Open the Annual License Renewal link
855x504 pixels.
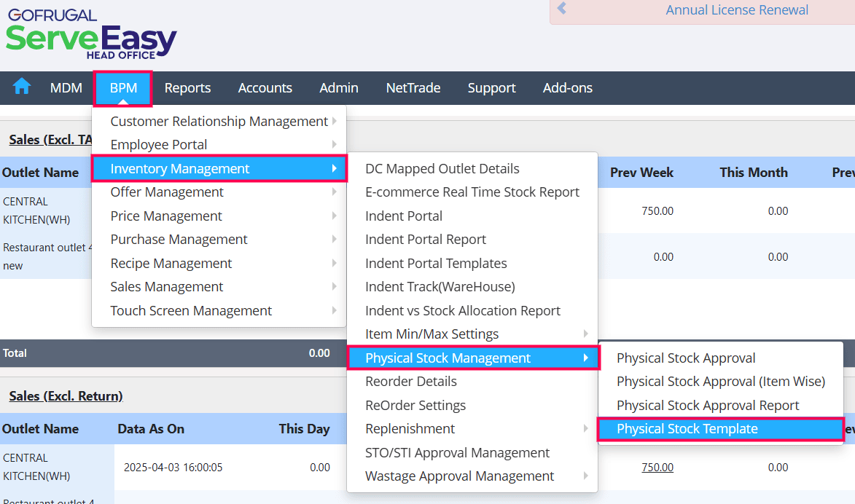[x=737, y=10]
